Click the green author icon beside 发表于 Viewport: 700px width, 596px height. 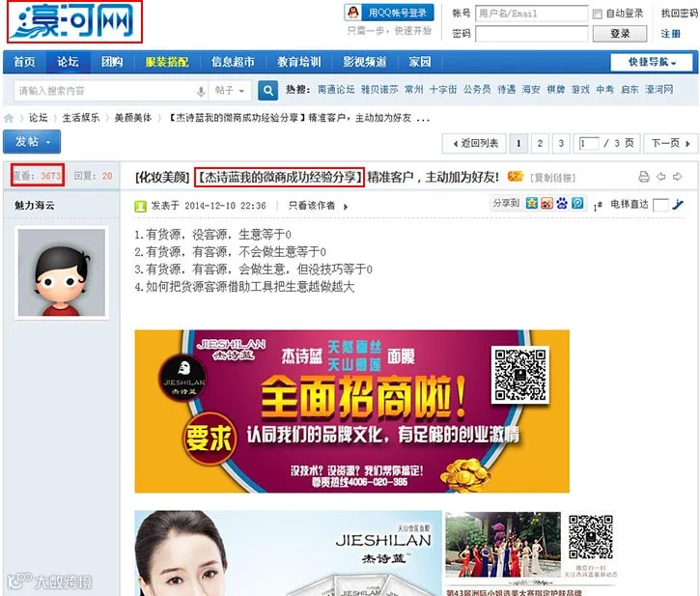(141, 206)
